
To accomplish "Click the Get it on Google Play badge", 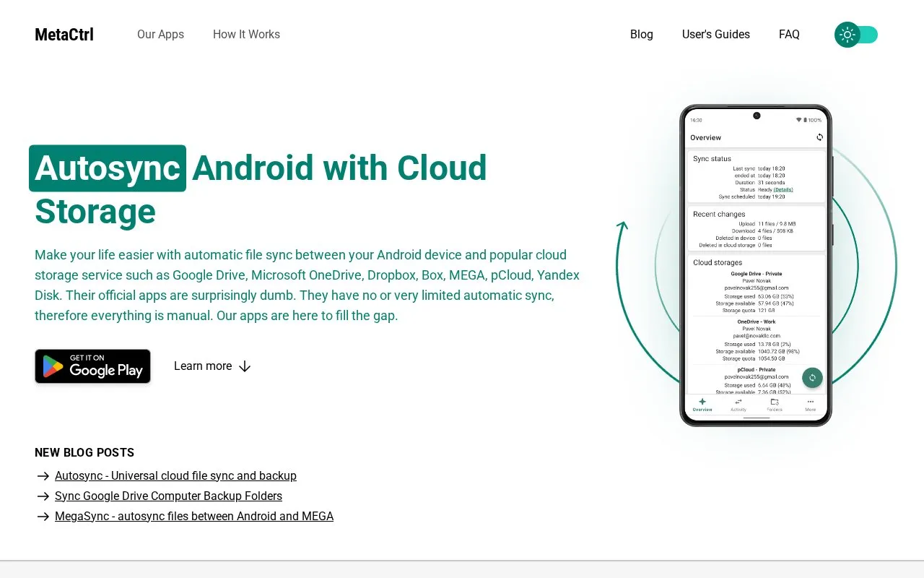I will [x=92, y=366].
